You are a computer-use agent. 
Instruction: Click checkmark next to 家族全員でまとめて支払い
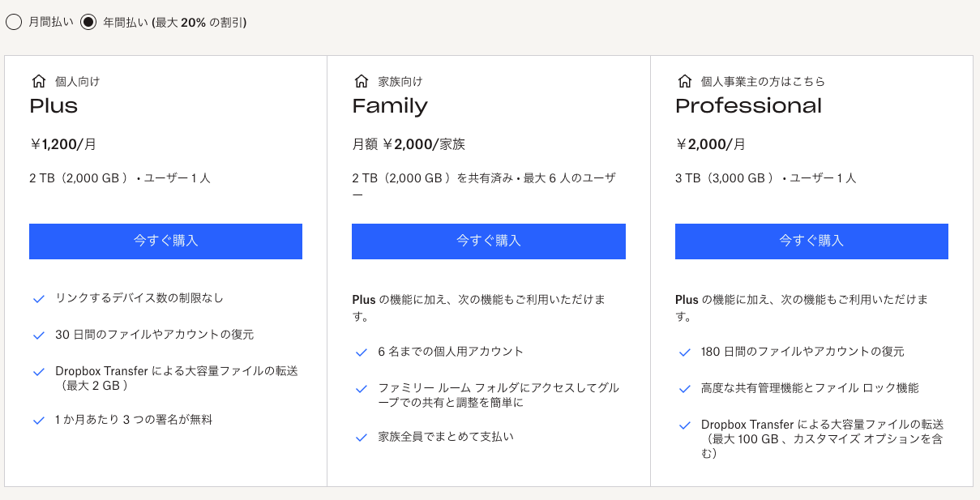[362, 438]
